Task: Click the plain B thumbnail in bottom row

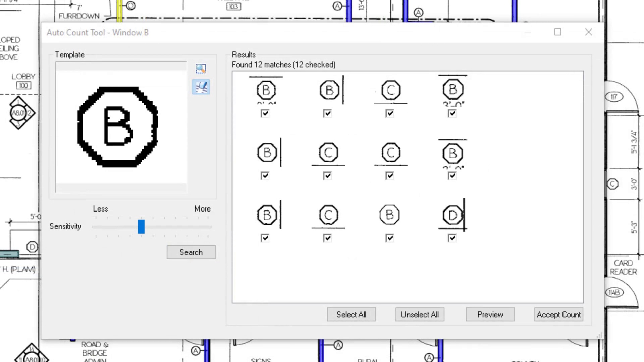Action: (390, 215)
